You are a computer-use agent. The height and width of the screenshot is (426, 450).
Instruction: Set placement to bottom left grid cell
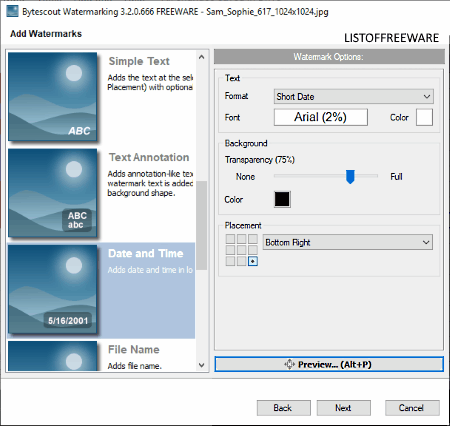(x=230, y=261)
